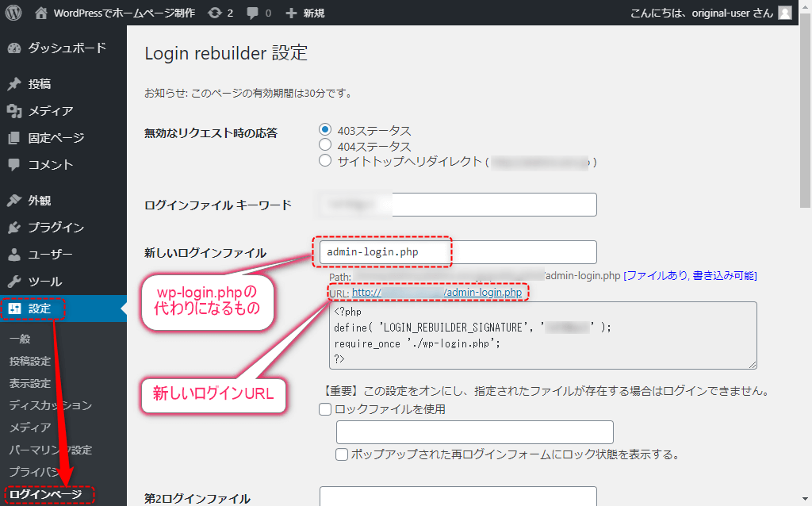812x506 pixels.
Task: Click WordPressでホームページ制作 site name link
Action: (x=124, y=13)
